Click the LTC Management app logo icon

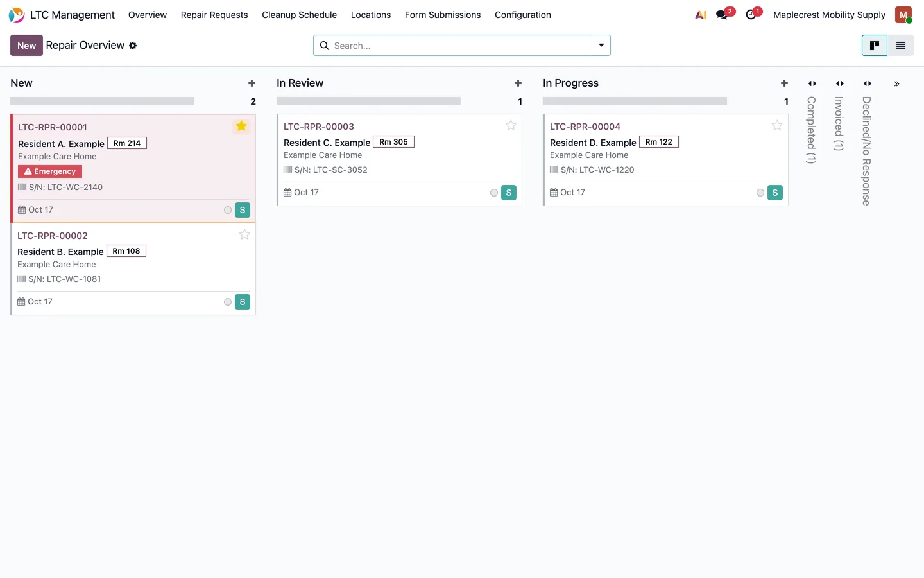click(17, 15)
